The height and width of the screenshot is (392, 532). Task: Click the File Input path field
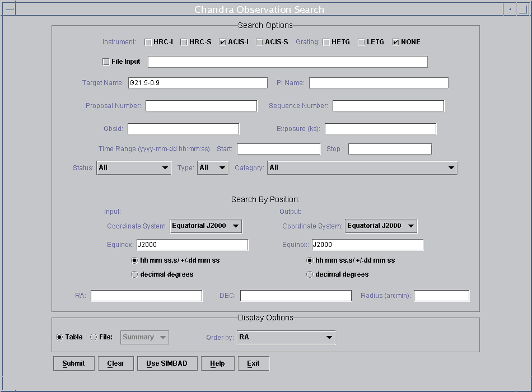pyautogui.click(x=288, y=62)
